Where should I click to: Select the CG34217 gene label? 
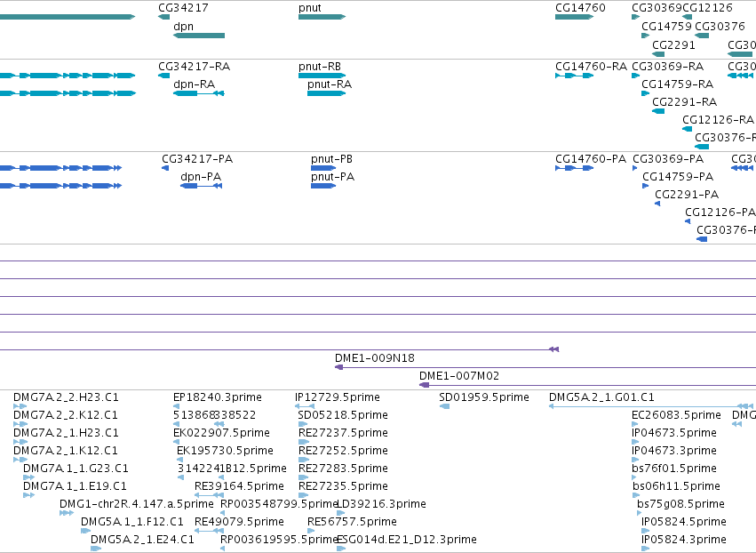pyautogui.click(x=183, y=8)
